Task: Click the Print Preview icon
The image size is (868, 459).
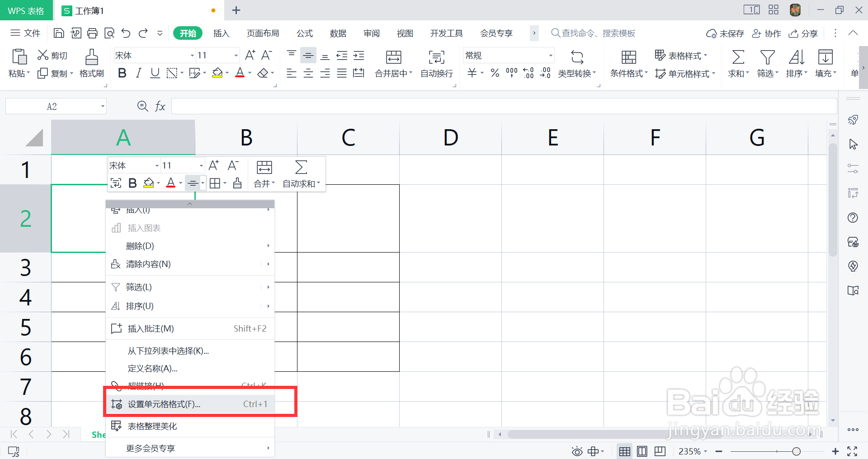Action: 109,33
